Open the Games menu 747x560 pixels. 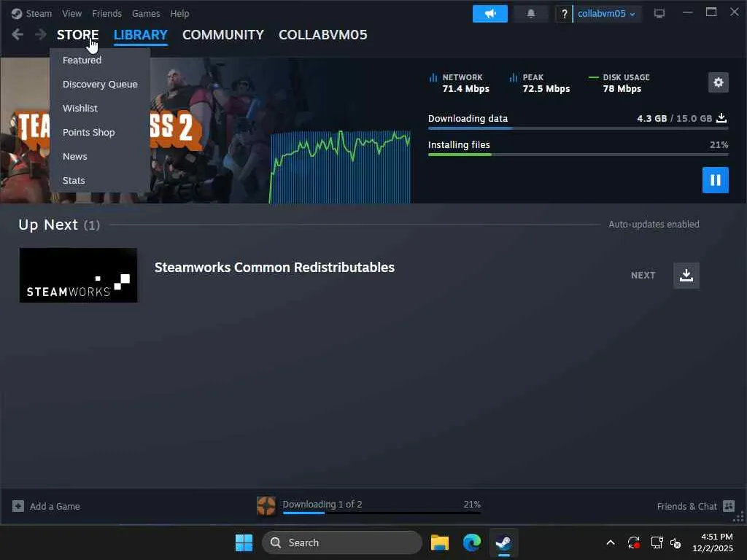point(146,13)
